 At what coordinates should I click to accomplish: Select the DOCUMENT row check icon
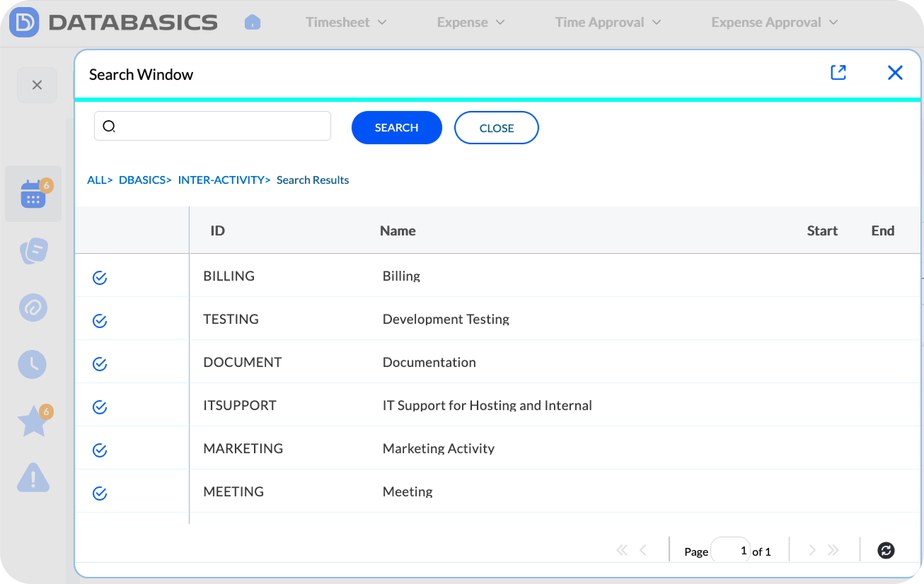[x=100, y=364]
